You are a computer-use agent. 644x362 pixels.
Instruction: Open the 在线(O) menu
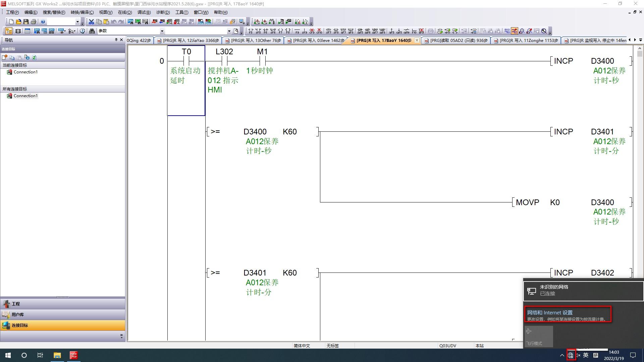click(125, 12)
